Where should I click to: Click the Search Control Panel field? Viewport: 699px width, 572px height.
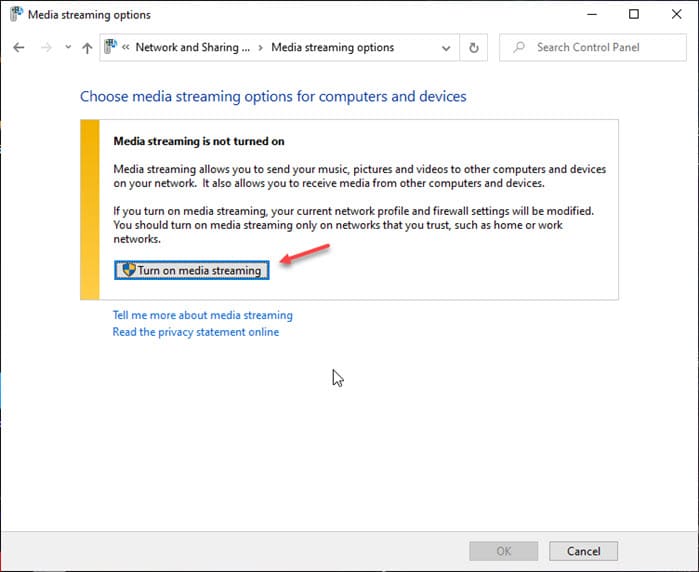(x=593, y=47)
